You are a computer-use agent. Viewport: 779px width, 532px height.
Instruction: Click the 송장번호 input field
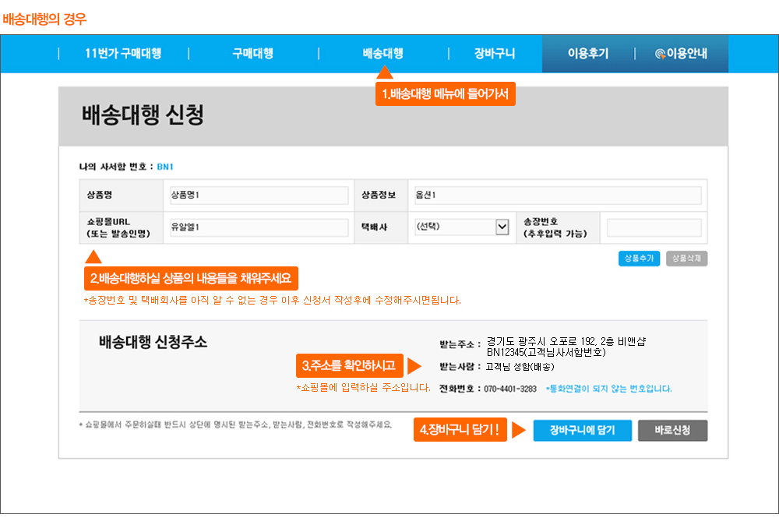point(654,227)
